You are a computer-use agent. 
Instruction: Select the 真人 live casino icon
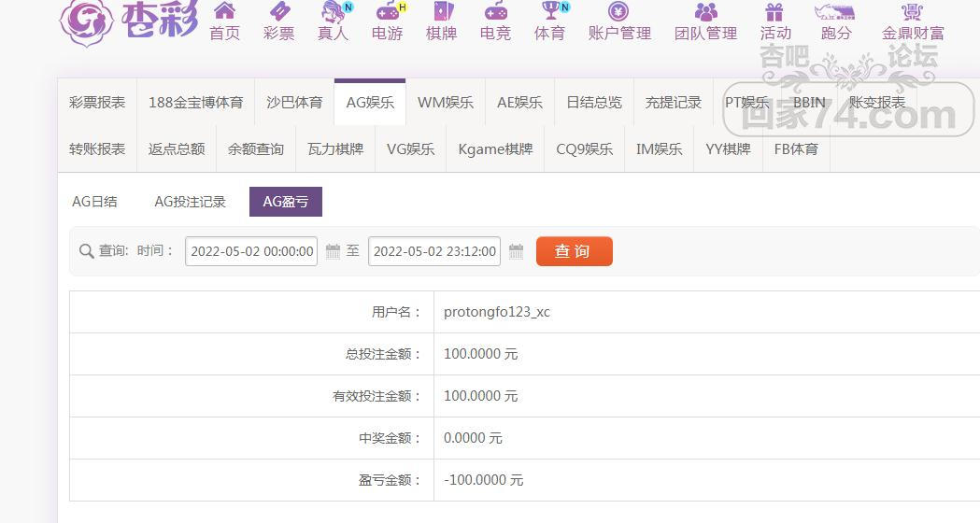tap(333, 12)
